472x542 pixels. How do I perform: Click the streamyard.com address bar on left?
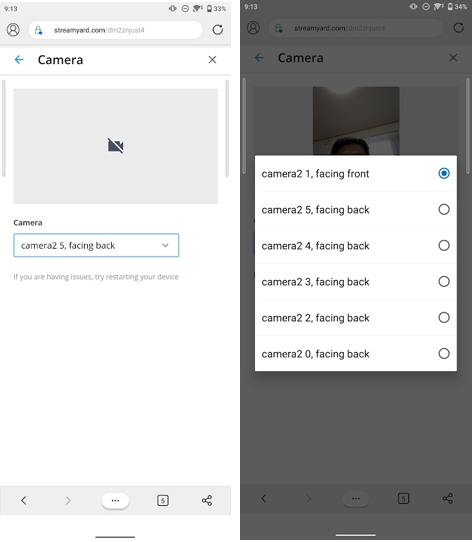tap(115, 30)
